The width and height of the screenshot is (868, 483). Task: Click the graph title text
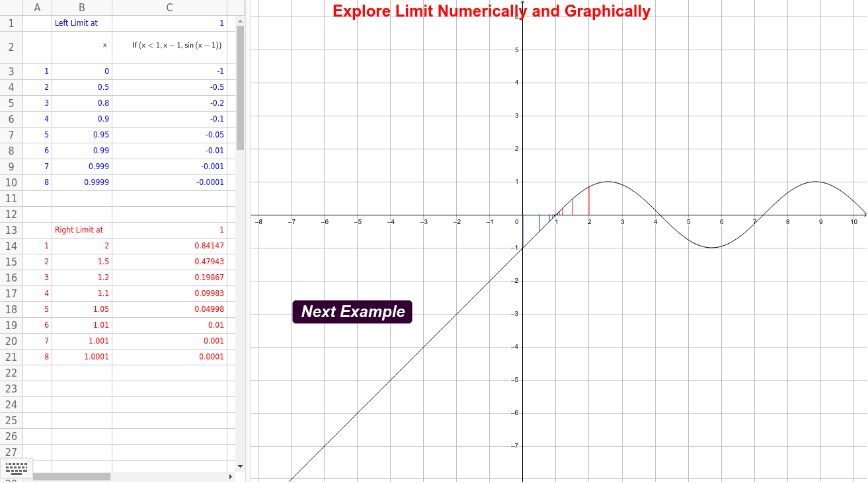pos(491,11)
